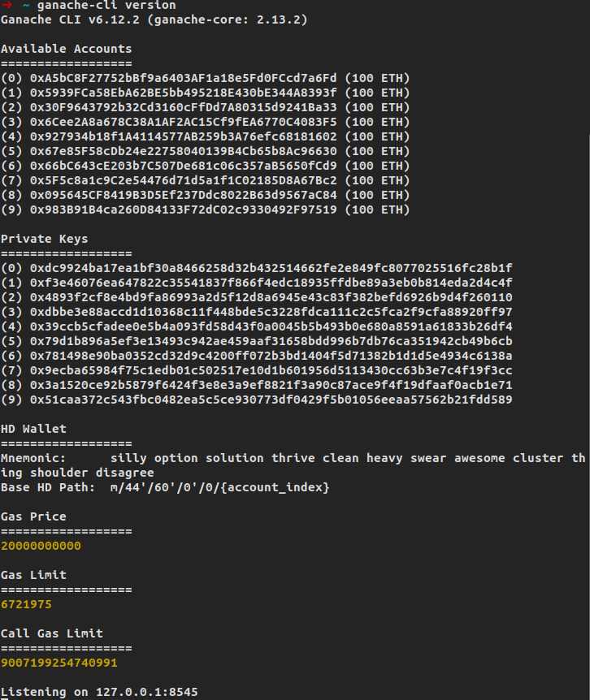Select account (5) address 0x67e85F58cDb24e22758040139B4Cb65b8Ac96630
This screenshot has height=700, width=590.
pyautogui.click(x=183, y=151)
